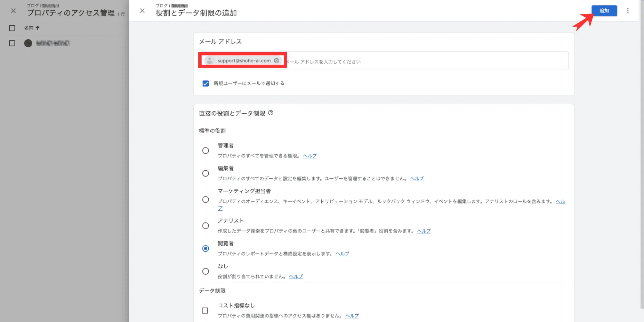Close the 役割とデータ制限の追加 panel

coord(142,11)
